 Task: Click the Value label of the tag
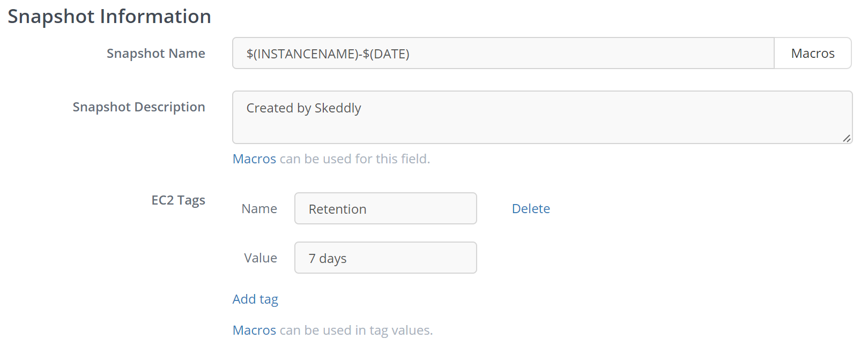[261, 258]
